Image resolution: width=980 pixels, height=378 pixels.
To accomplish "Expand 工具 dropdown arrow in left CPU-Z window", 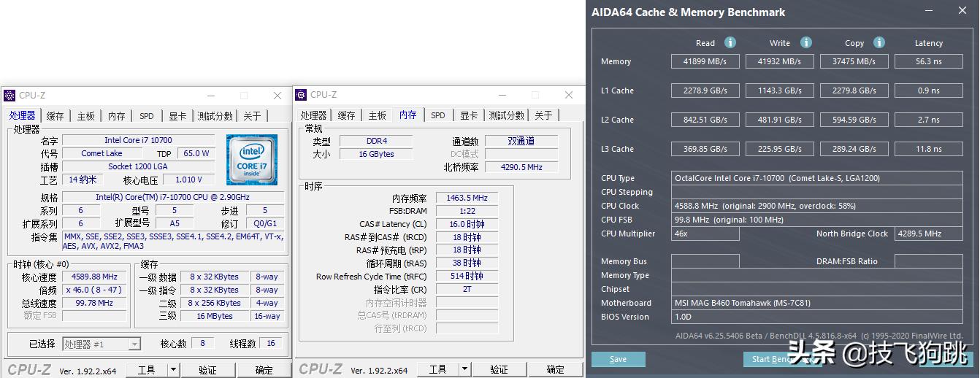I will coord(173,370).
